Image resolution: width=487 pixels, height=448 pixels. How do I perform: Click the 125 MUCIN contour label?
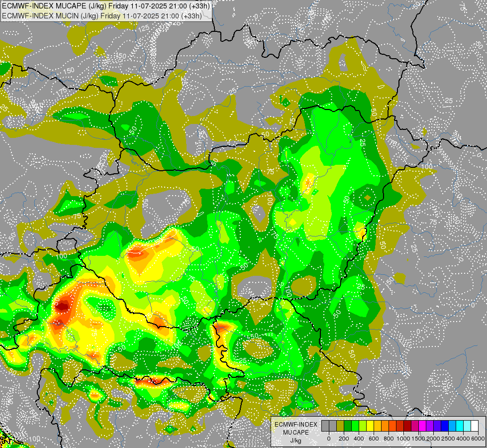[x=143, y=29]
